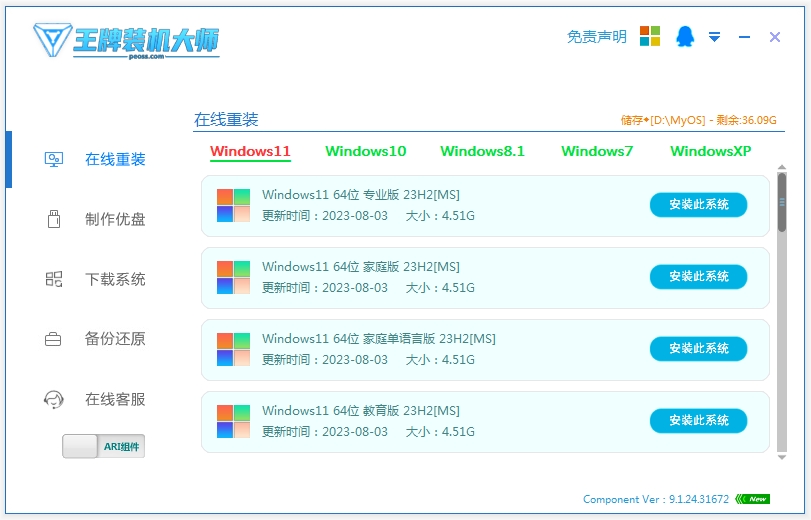The height and width of the screenshot is (520, 811).
Task: Minimize the 王牌装机大师 window
Action: [x=744, y=37]
